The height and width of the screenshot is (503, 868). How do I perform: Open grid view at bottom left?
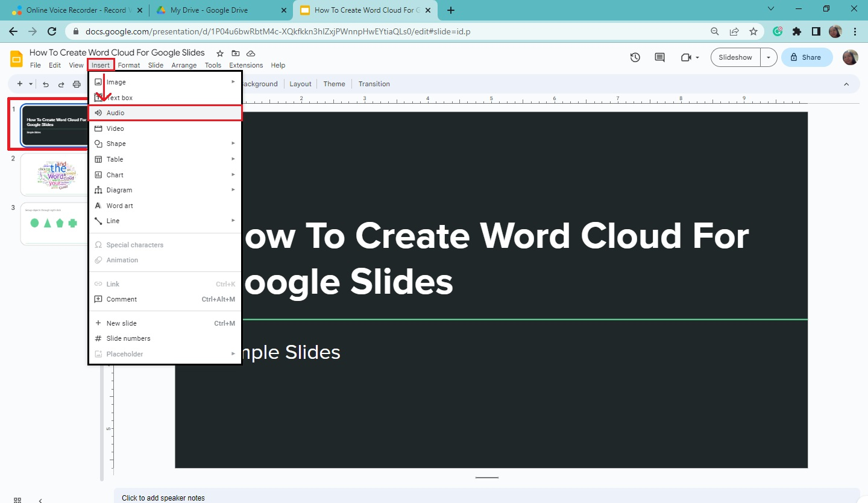pos(17,500)
